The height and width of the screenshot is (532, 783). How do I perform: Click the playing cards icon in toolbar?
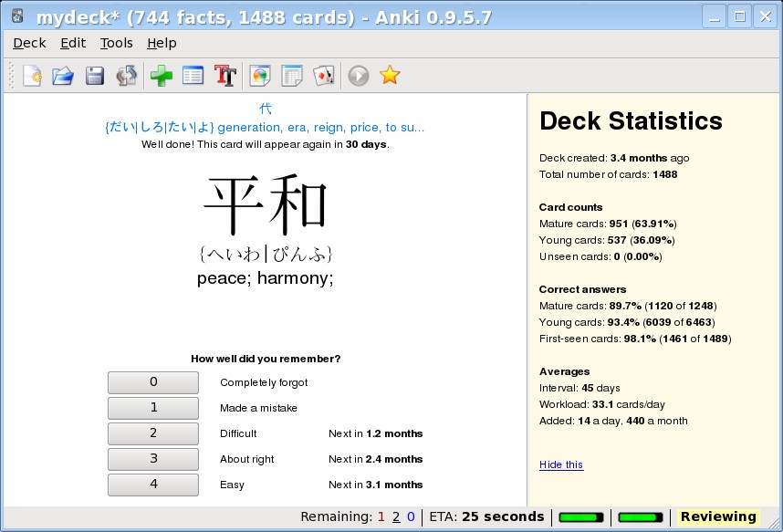(x=323, y=76)
